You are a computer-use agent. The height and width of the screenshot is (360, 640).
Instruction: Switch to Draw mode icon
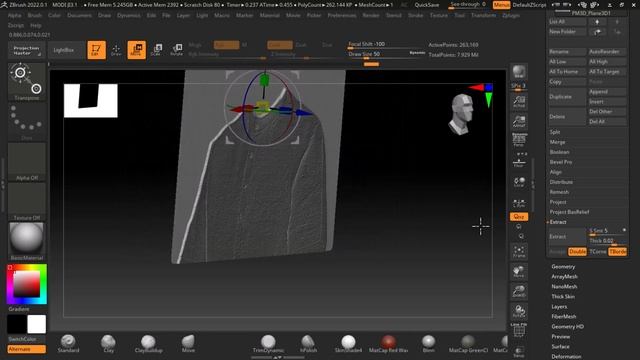point(116,50)
